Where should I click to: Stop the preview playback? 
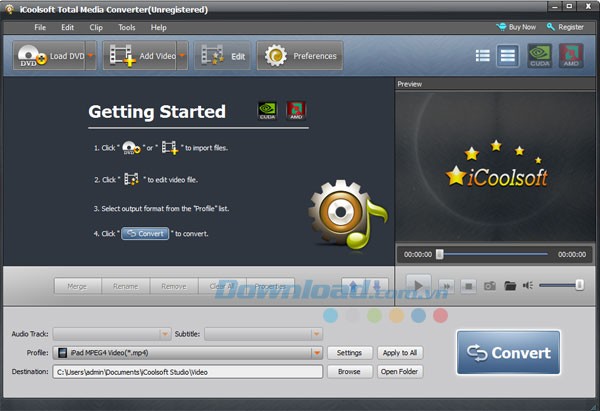(x=468, y=286)
